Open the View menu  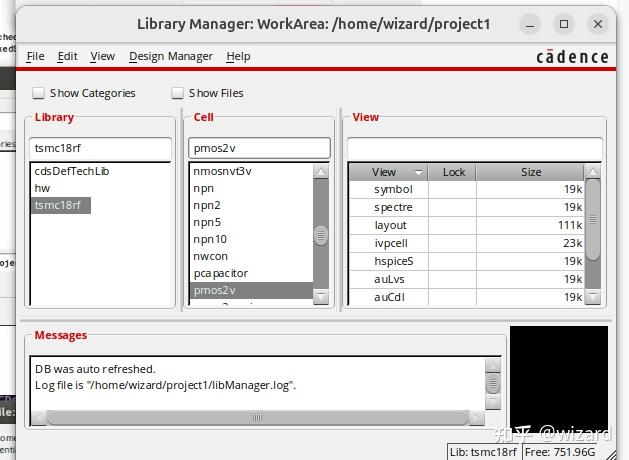click(x=102, y=56)
